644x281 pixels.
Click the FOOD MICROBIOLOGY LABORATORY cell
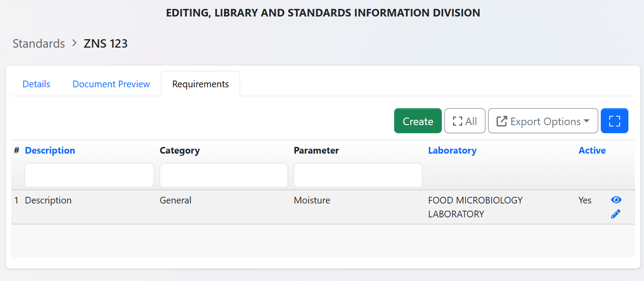475,207
